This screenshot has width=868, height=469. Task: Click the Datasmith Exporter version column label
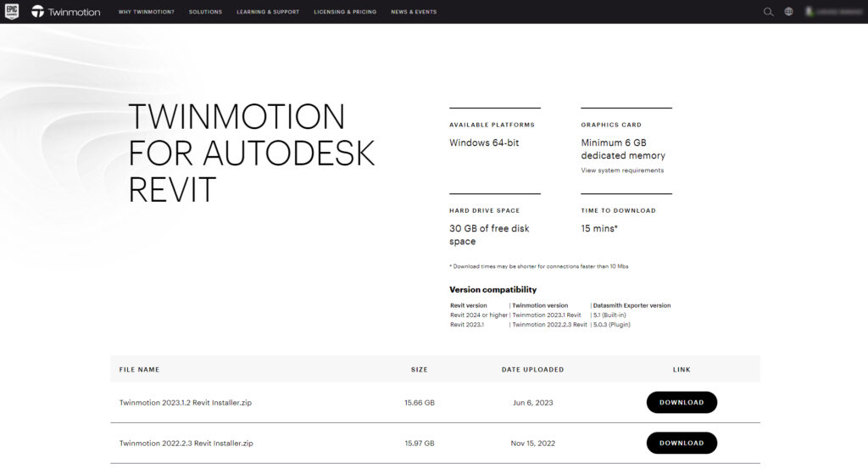[632, 305]
